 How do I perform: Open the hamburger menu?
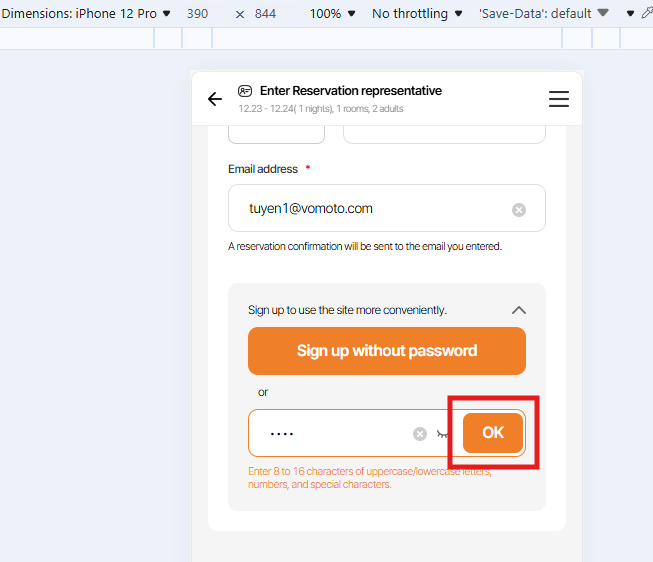559,99
